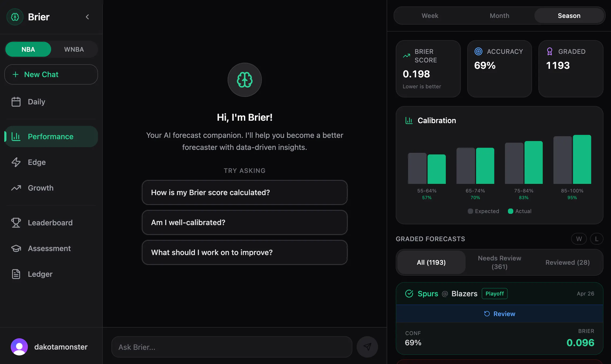Click the gray Expected bar for 75-84%
The width and height of the screenshot is (611, 364).
tap(514, 163)
